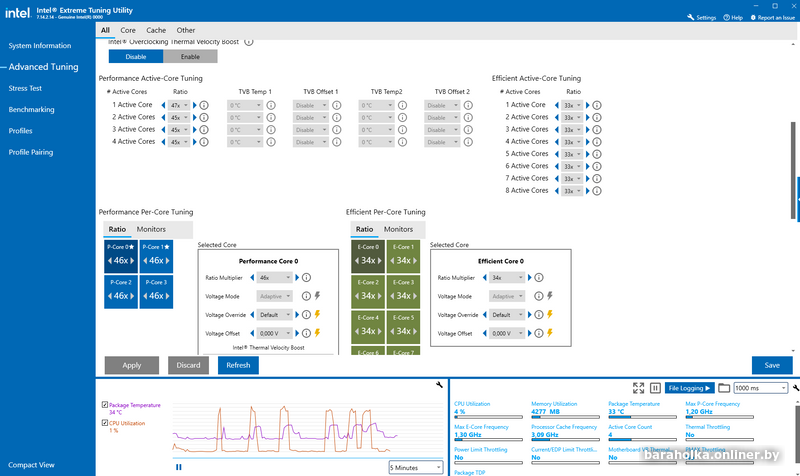Screen dimensions: 800x476
Task: Decrease performance 4 Active Cores ratio arrow
Action: pos(163,142)
